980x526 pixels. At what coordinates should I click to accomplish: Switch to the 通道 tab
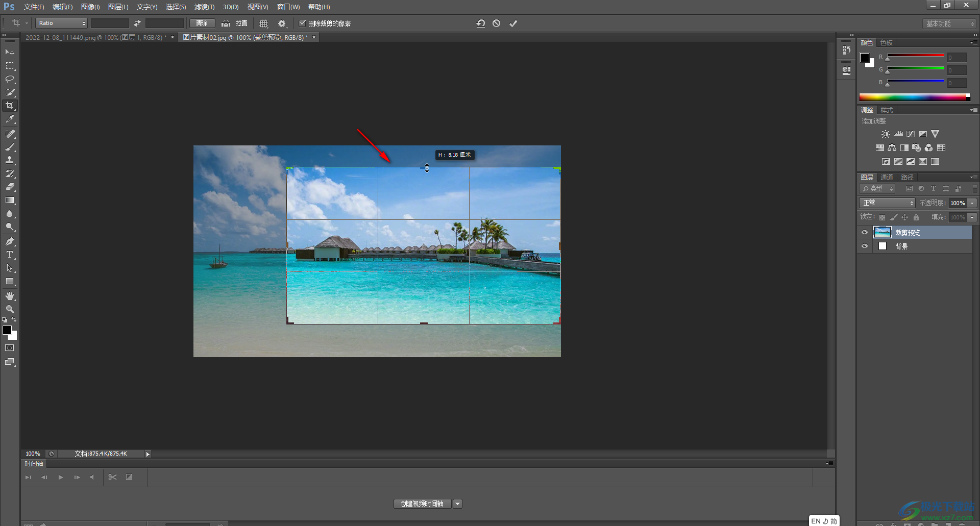point(887,177)
